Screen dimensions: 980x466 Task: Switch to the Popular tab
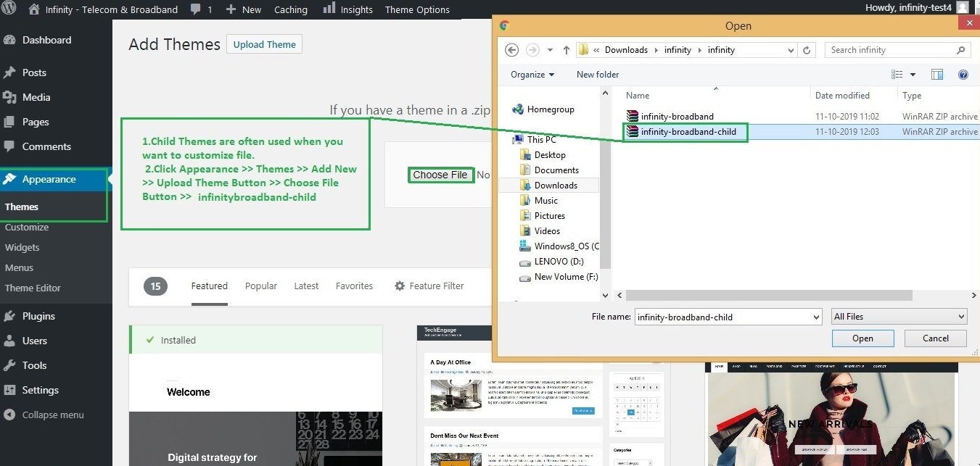(x=261, y=286)
